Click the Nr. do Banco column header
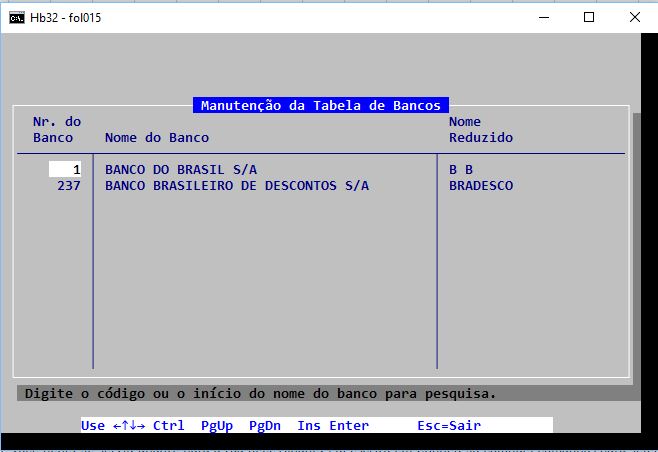Viewport: 658px width, 452px height. [x=57, y=130]
